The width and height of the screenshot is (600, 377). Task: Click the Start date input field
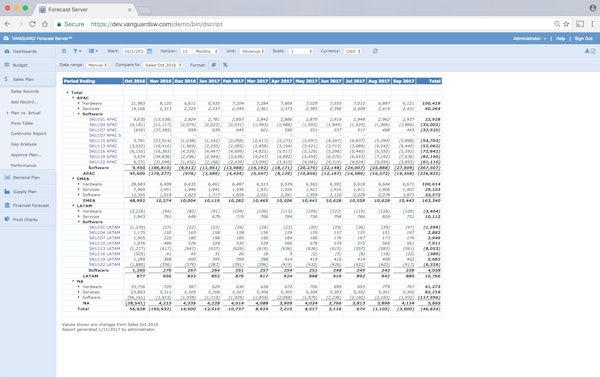tap(133, 51)
